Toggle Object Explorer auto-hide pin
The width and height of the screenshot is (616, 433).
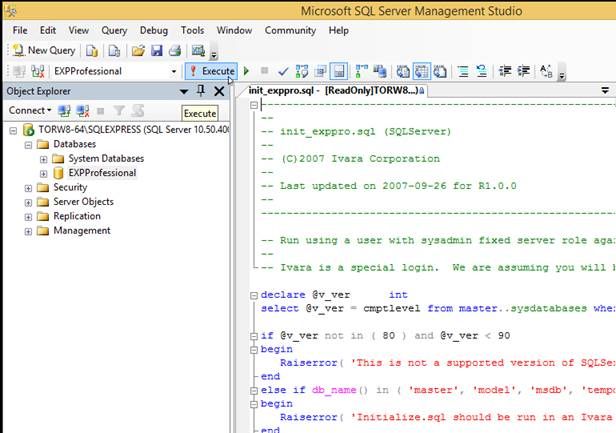pyautogui.click(x=201, y=91)
